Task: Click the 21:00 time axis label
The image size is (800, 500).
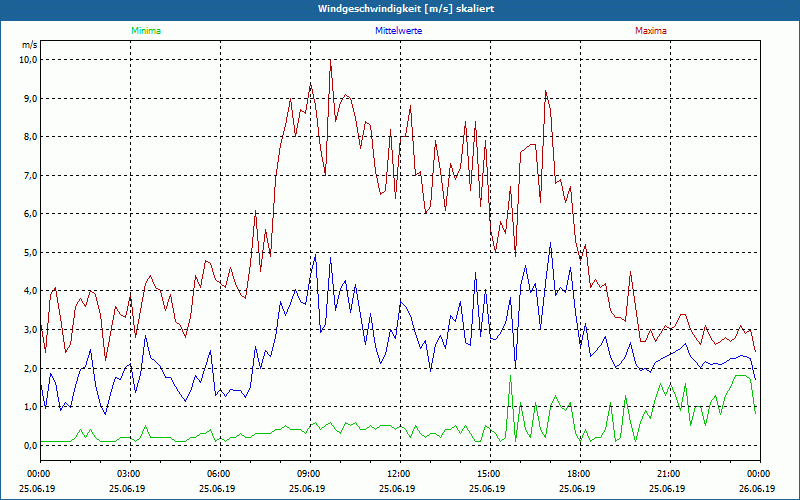Action: [x=669, y=474]
